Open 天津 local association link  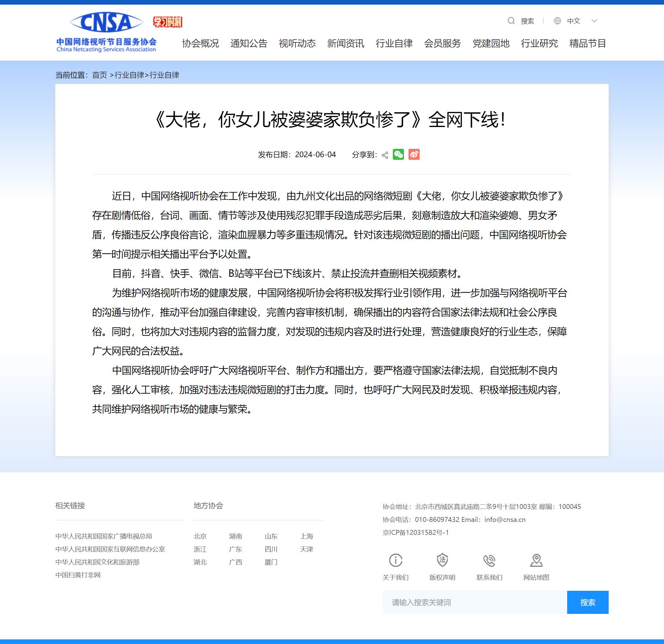point(306,549)
